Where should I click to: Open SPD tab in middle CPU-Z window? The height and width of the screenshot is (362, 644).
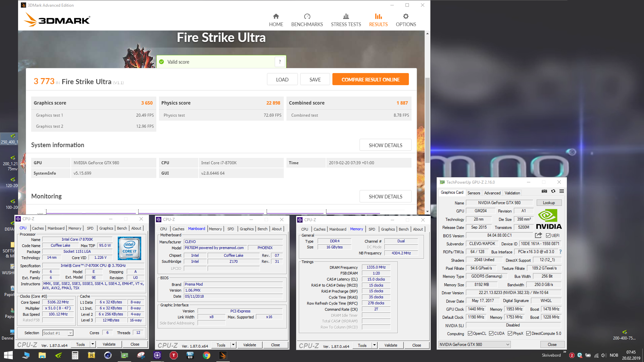pyautogui.click(x=230, y=229)
